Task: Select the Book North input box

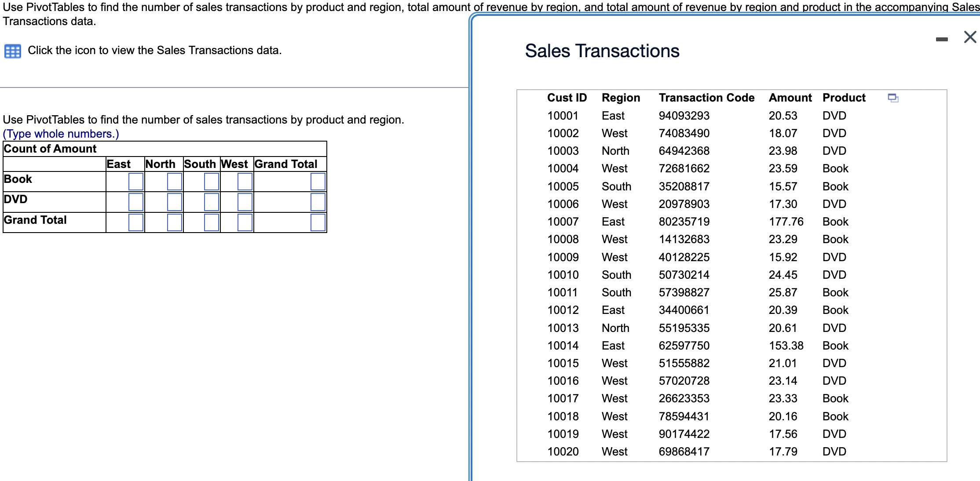Action: click(x=176, y=181)
